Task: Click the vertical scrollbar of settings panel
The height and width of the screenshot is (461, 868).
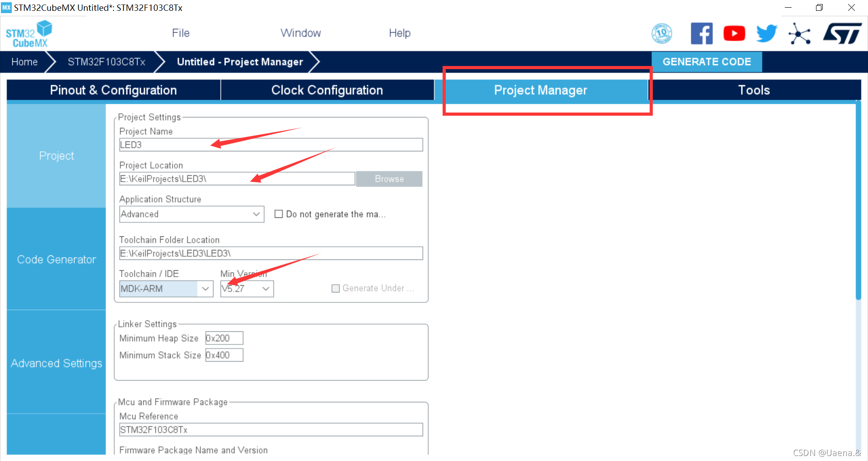Action: pyautogui.click(x=858, y=200)
